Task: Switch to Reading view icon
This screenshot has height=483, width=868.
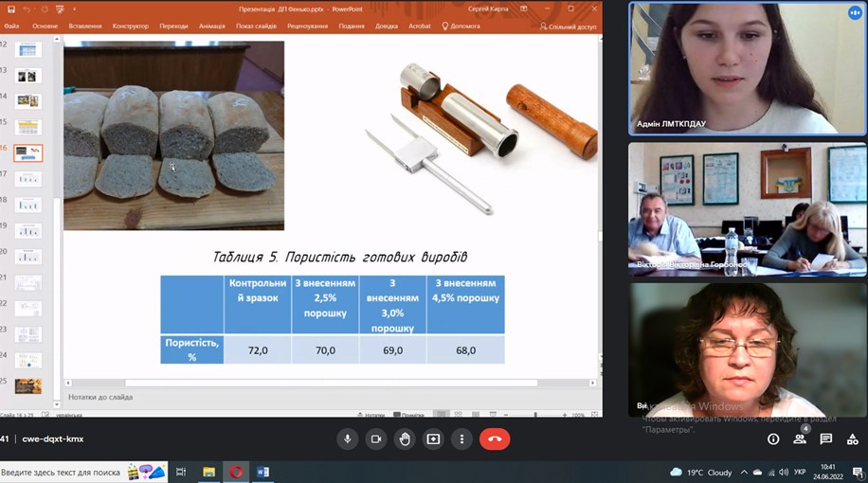Action: pos(476,415)
